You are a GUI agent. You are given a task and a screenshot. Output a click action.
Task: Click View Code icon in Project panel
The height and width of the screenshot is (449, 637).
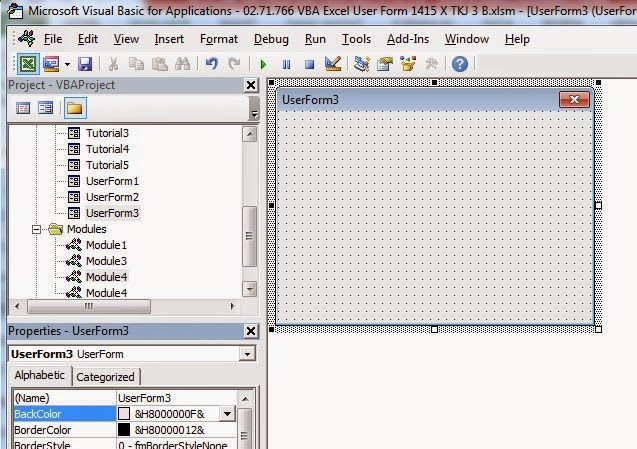23,108
